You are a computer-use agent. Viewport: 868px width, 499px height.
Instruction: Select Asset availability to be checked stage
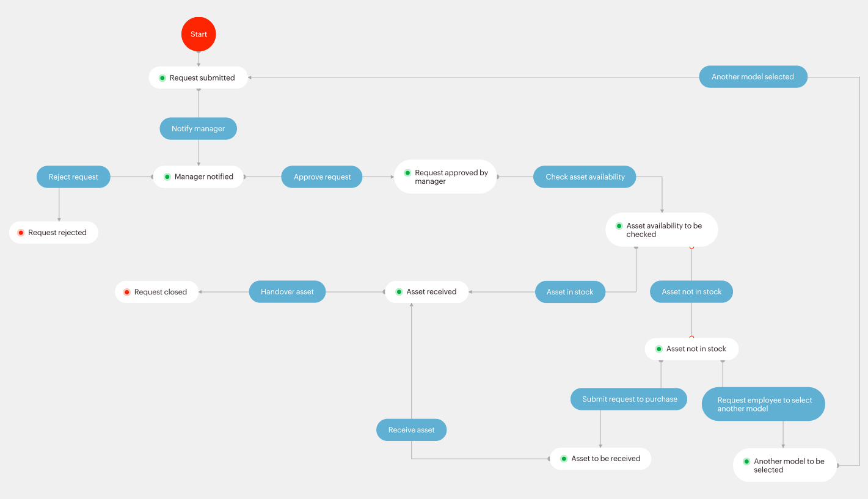click(x=663, y=230)
